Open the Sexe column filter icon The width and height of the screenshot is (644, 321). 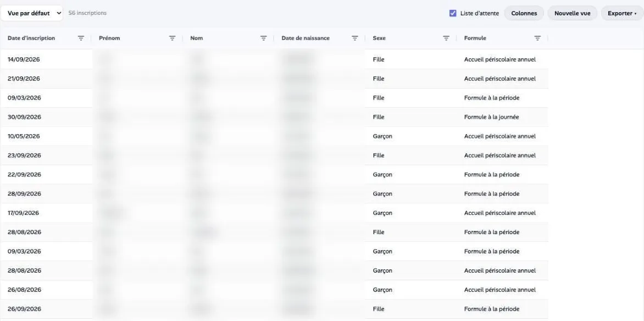[x=446, y=38]
